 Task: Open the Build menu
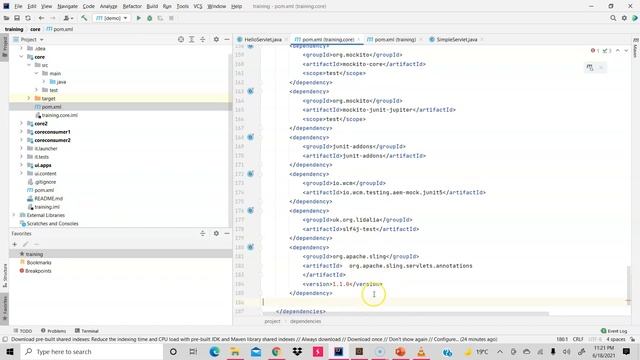coord(152,6)
